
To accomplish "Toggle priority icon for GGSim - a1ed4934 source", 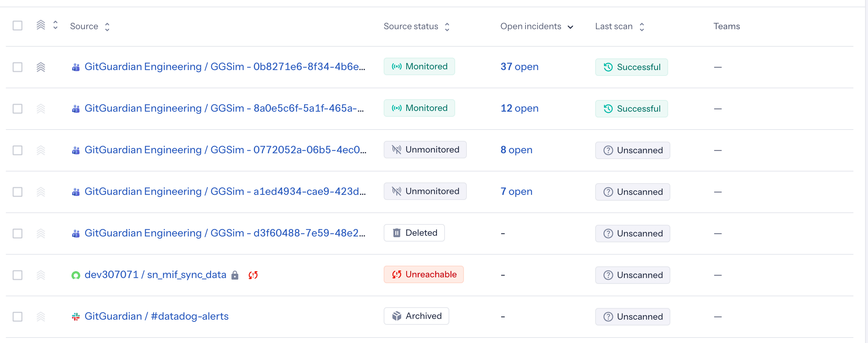I will (41, 192).
